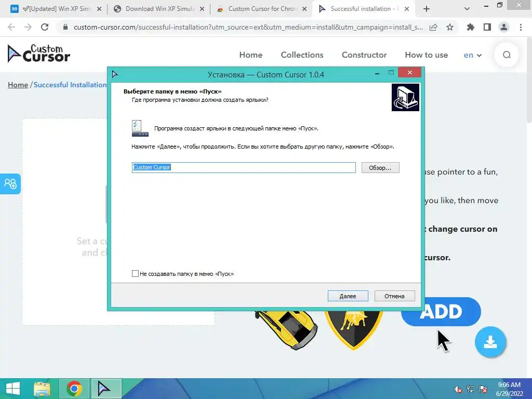Click the Отмена button in installer
The width and height of the screenshot is (532, 399).
coord(394,296)
